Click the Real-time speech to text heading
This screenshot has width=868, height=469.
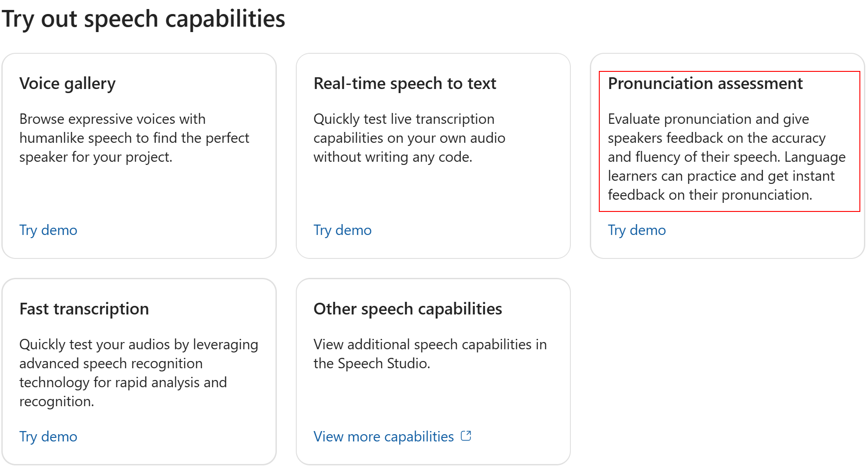tap(405, 83)
